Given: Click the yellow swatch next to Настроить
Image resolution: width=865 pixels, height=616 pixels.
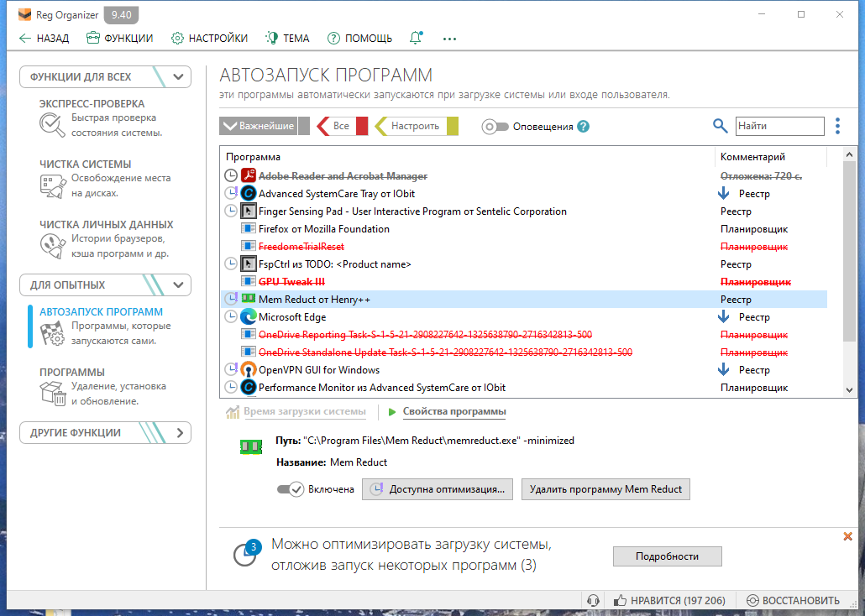Looking at the screenshot, I should pos(453,126).
